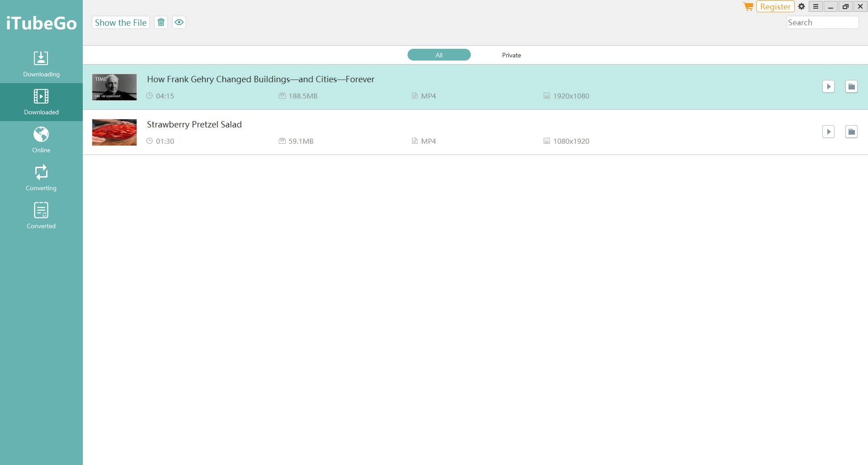Open the Downloaded section in sidebar
Viewport: 868px width, 465px height.
point(41,102)
